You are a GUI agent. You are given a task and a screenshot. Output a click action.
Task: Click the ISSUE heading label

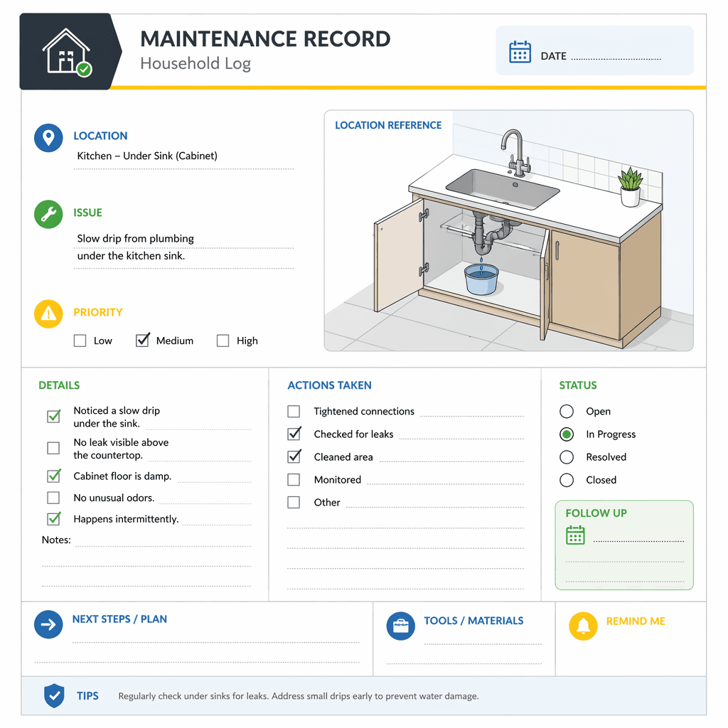87,213
